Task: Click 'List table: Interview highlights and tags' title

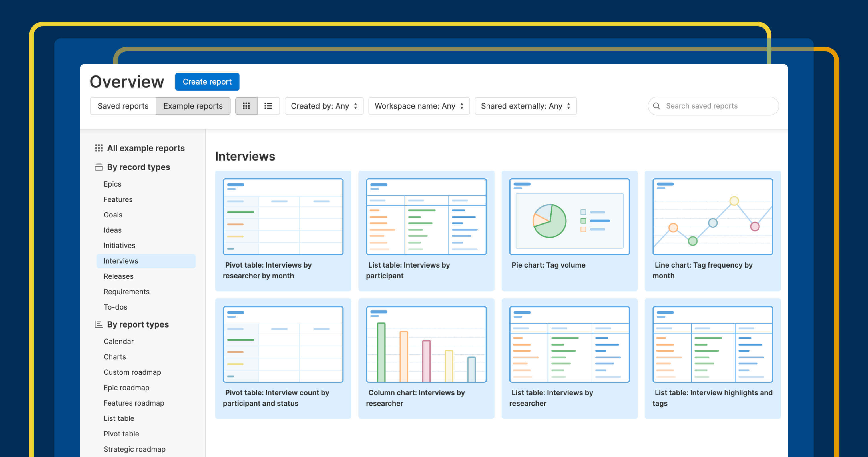Action: 712,398
